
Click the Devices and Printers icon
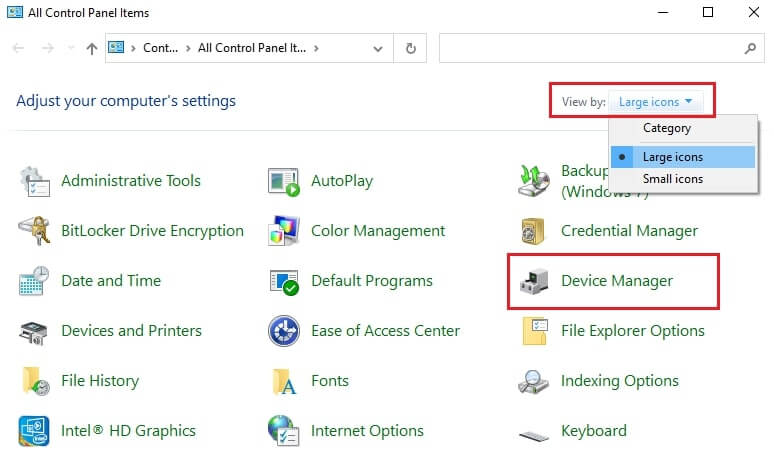click(34, 332)
